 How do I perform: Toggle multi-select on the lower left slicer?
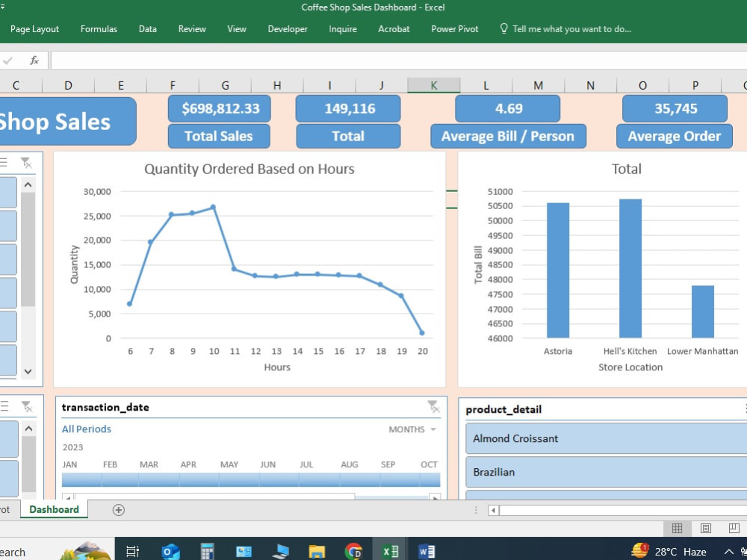coord(4,406)
